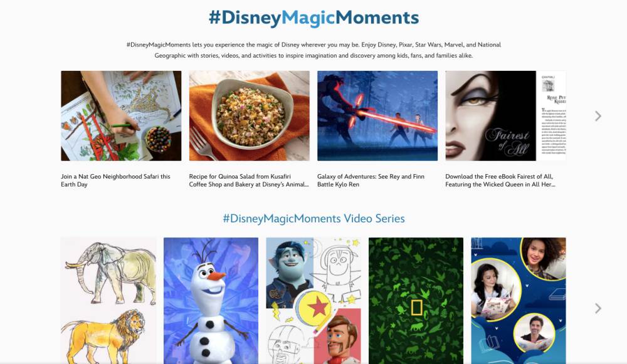Click 'Galaxy of Adventures' article title
627x364 pixels.
[371, 180]
